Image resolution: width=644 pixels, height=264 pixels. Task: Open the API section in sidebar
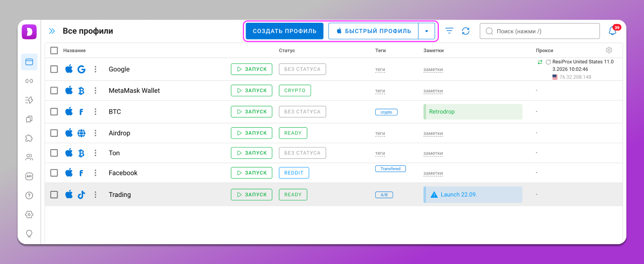(x=29, y=176)
